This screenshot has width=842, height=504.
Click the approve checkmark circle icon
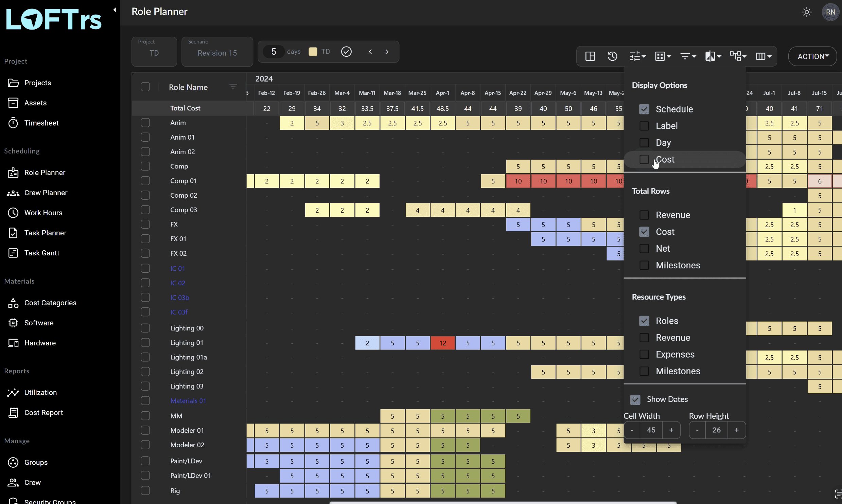(x=346, y=52)
